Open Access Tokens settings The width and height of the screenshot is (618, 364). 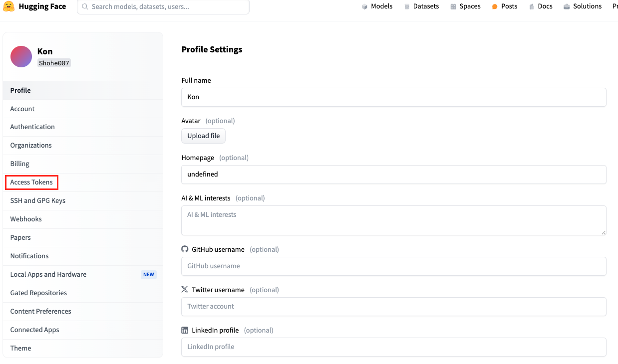point(31,182)
